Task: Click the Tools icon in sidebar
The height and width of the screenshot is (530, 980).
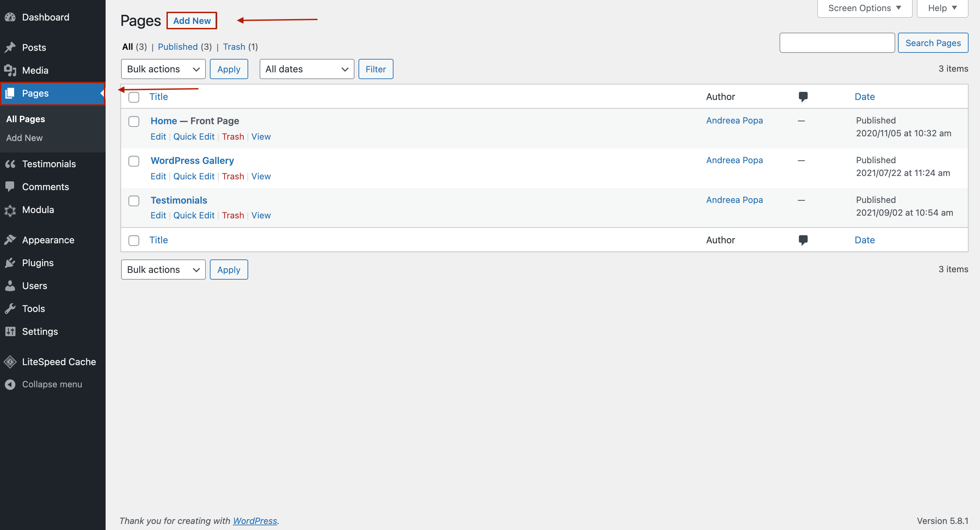Action: (x=10, y=308)
